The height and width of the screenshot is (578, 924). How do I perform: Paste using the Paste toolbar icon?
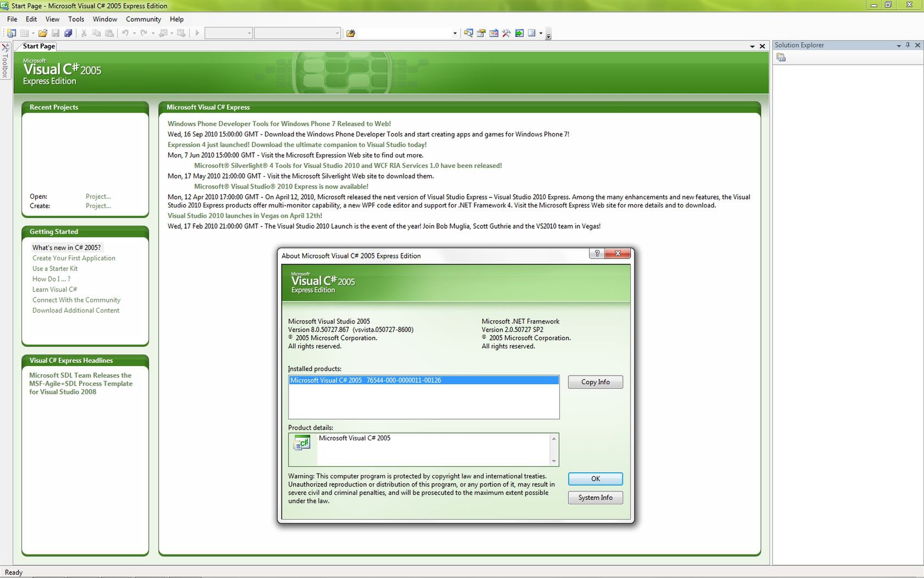pos(110,33)
